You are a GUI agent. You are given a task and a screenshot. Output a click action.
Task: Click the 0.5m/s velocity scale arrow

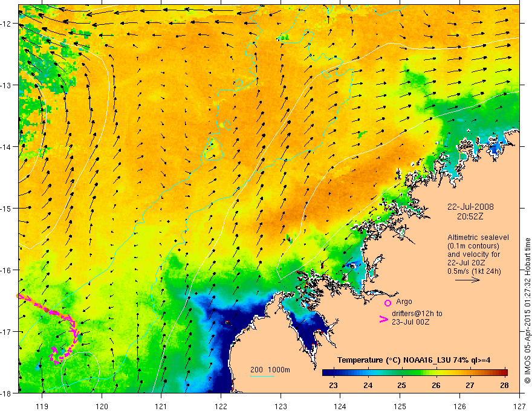467,280
